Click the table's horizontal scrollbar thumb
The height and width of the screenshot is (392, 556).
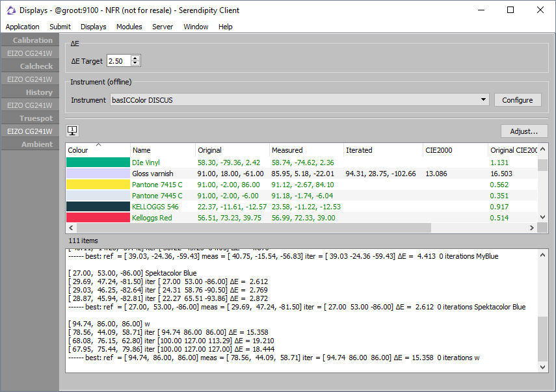(254, 228)
